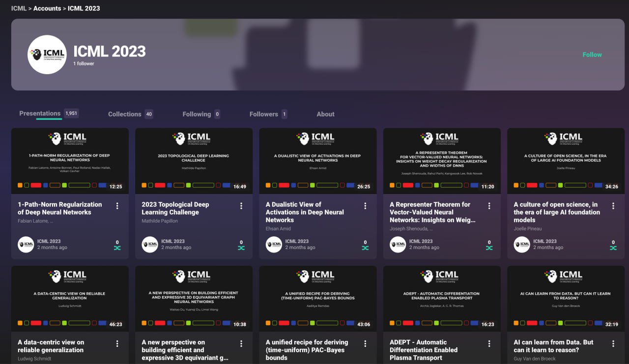Open the title link "A culture of open science"

pos(557,212)
